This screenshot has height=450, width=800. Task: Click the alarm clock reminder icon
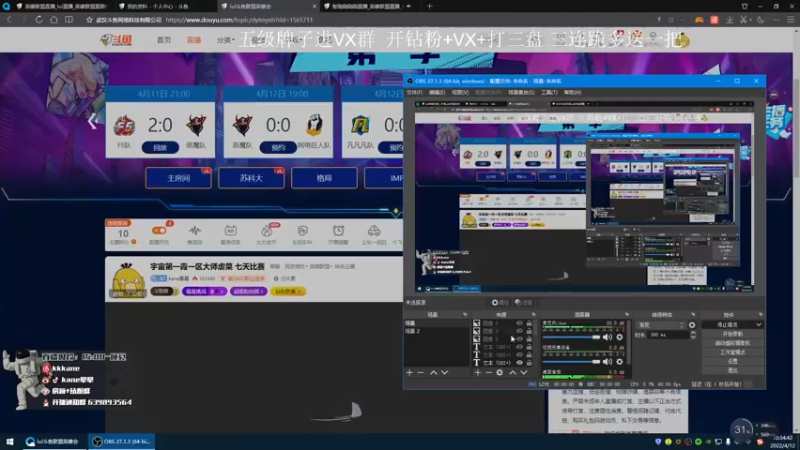[338, 231]
